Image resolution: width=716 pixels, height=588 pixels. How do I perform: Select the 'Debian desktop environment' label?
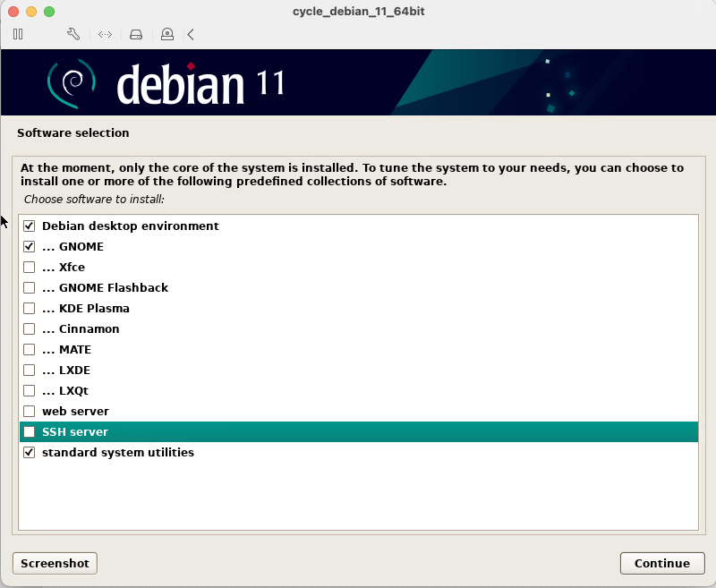coord(131,226)
